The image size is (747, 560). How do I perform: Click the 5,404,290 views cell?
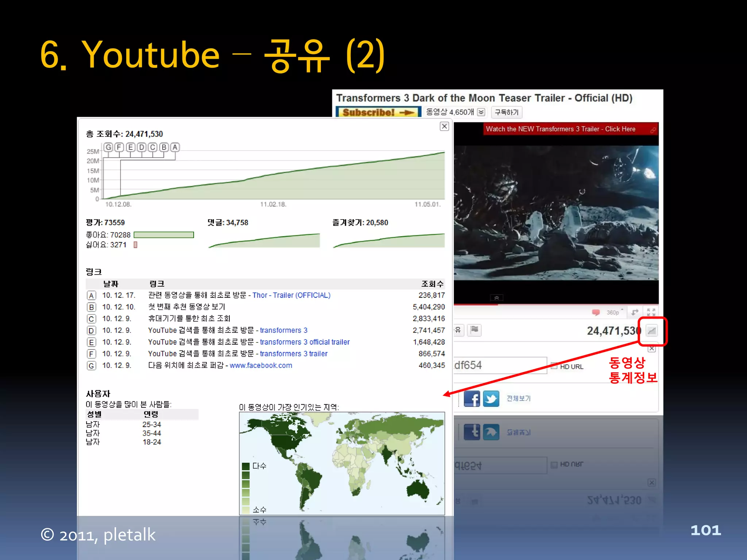click(x=429, y=307)
